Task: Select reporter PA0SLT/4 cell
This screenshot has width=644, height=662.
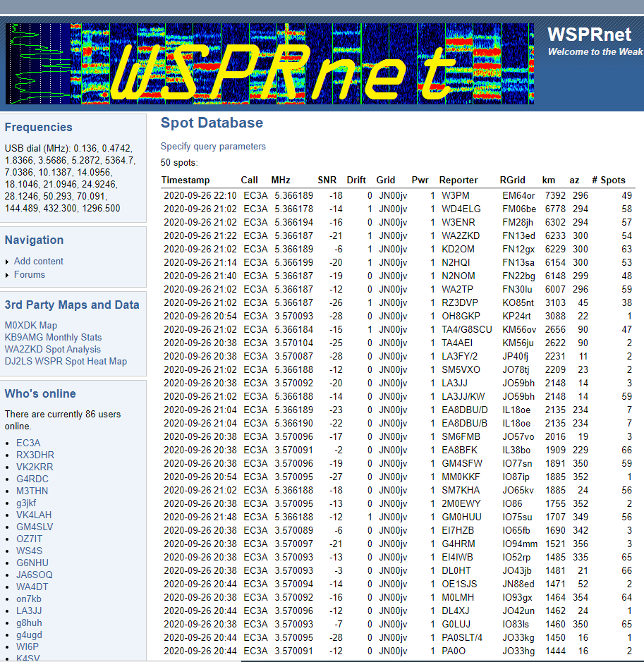Action: [x=463, y=637]
